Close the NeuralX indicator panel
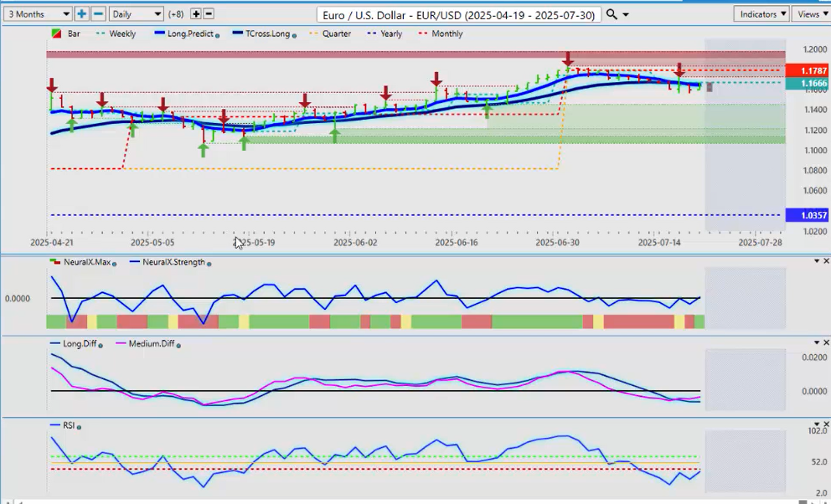The height and width of the screenshot is (504, 831). (x=825, y=261)
